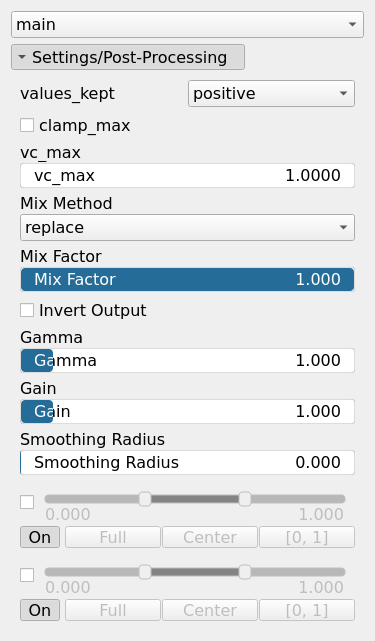The height and width of the screenshot is (641, 375).
Task: Open the main dropdown at top
Action: 187,25
